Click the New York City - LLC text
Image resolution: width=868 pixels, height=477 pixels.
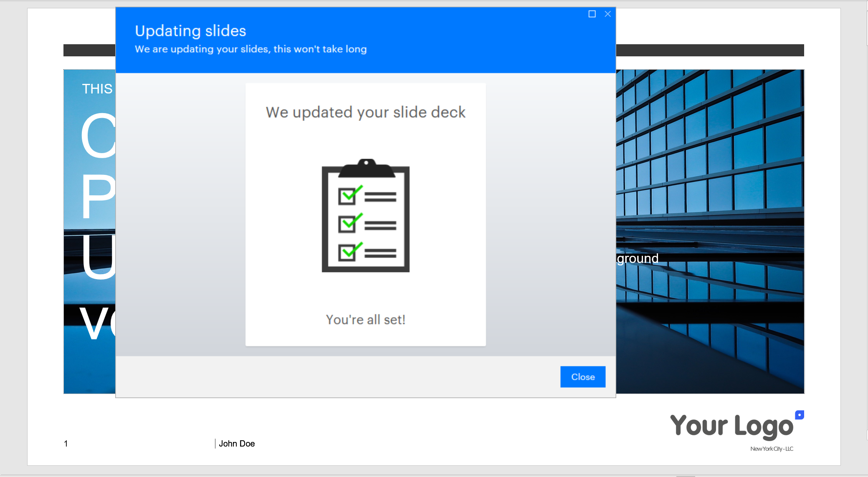(772, 449)
